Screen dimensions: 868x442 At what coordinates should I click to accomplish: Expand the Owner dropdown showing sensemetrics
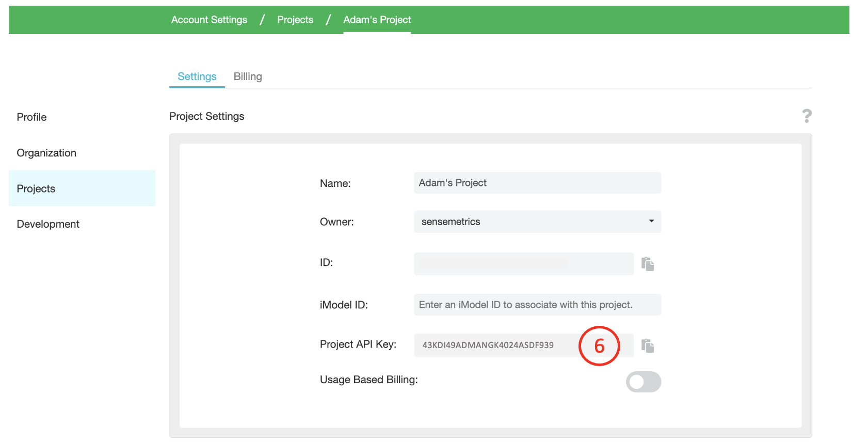(x=537, y=222)
